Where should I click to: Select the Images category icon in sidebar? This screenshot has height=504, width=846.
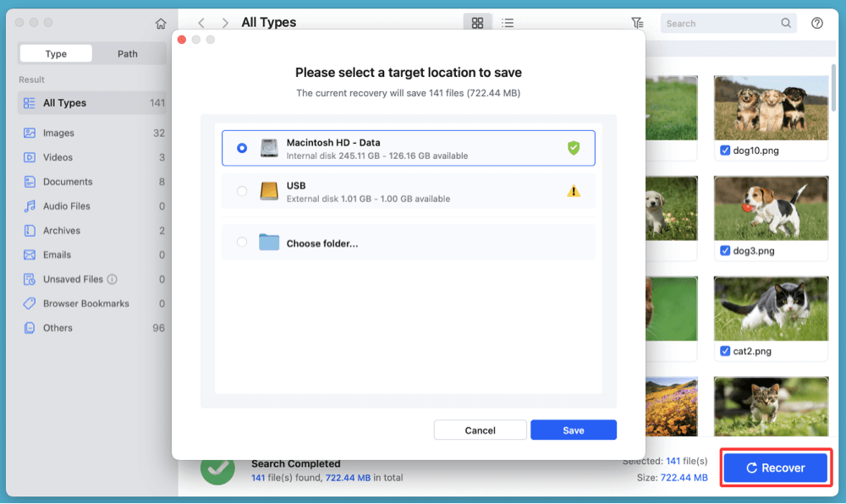click(x=31, y=133)
